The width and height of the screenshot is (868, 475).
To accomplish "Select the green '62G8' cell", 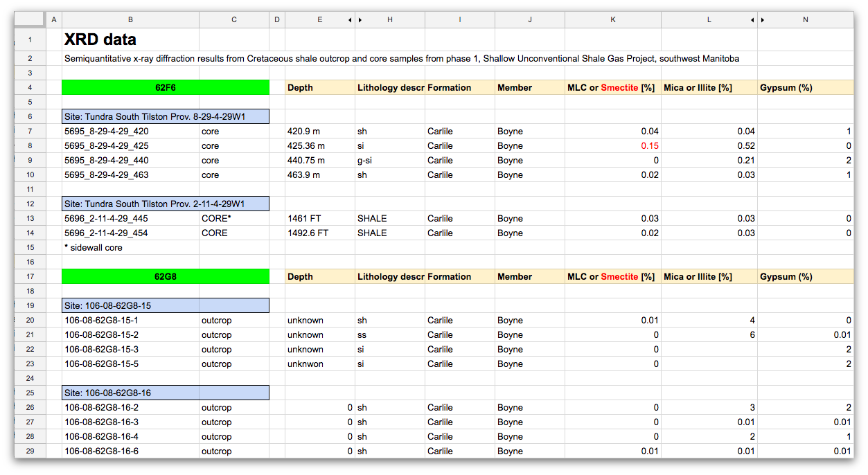I will click(165, 277).
